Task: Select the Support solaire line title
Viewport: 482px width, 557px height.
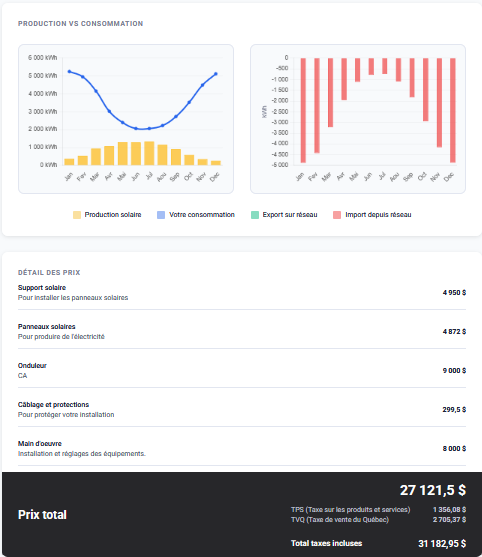Action: click(42, 287)
